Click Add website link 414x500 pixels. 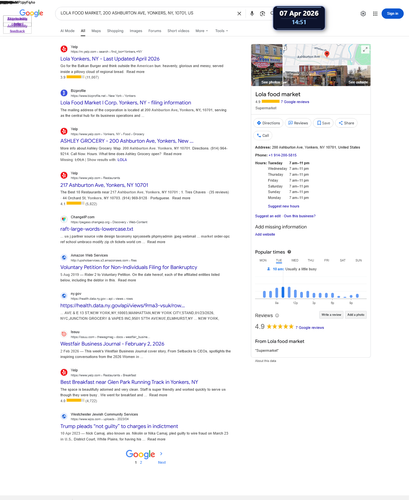pyautogui.click(x=265, y=235)
